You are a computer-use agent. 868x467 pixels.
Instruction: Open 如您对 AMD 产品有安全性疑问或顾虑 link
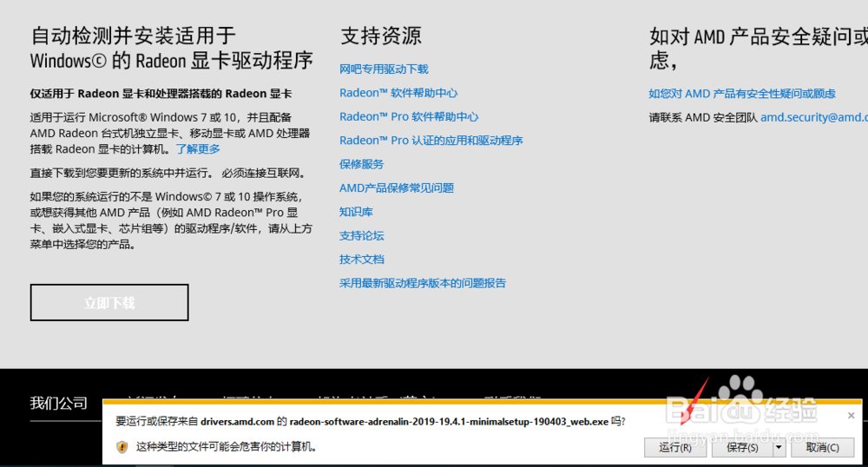click(x=742, y=94)
